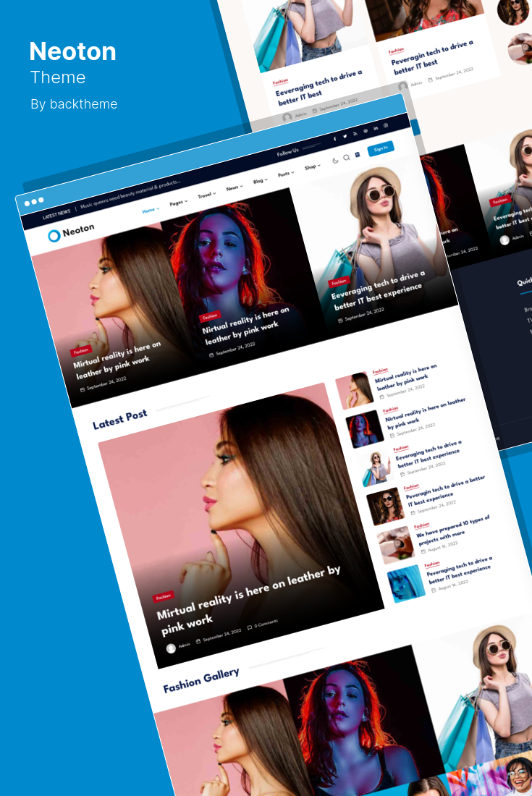Expand the News menu dropdown
This screenshot has width=532, height=796.
coord(235,188)
